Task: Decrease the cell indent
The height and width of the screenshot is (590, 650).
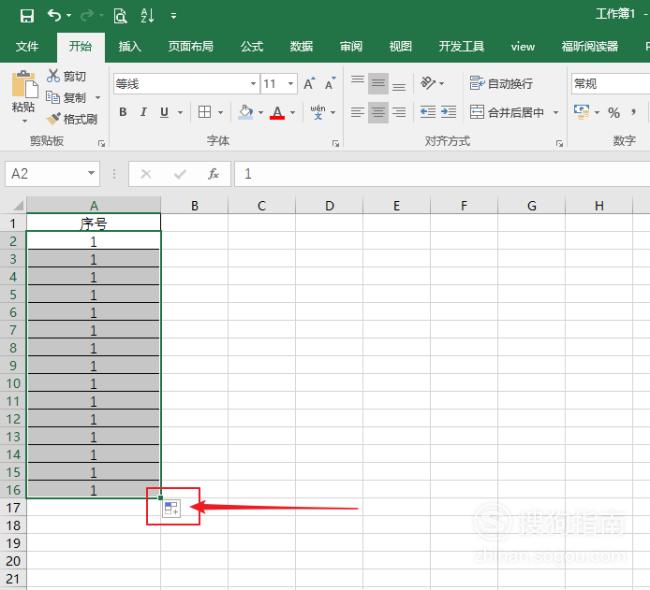Action: pos(427,112)
